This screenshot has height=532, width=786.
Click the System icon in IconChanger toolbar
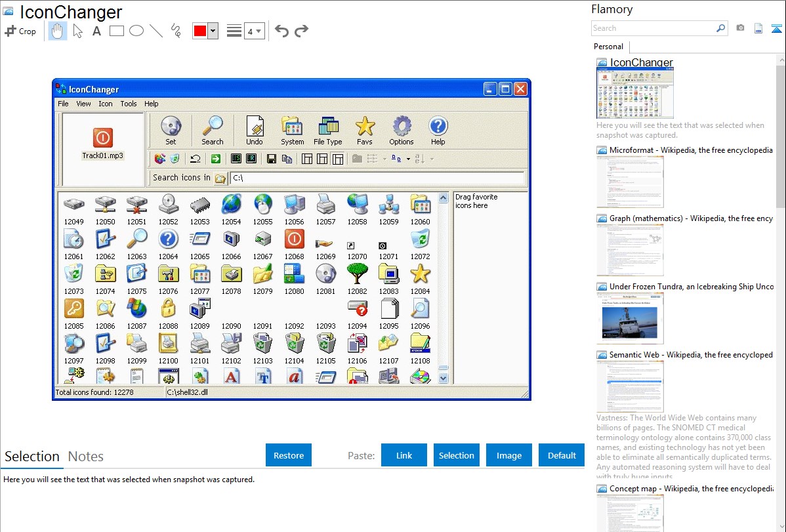click(292, 131)
